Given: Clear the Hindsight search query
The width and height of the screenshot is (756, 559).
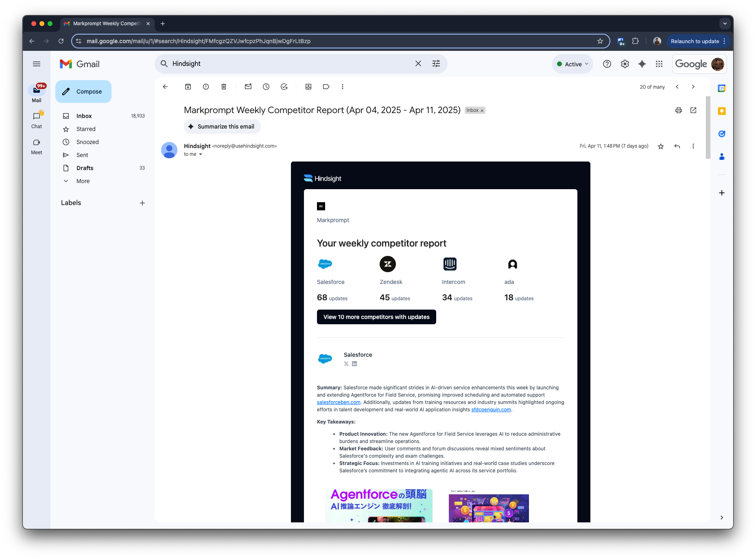Looking at the screenshot, I should [418, 64].
